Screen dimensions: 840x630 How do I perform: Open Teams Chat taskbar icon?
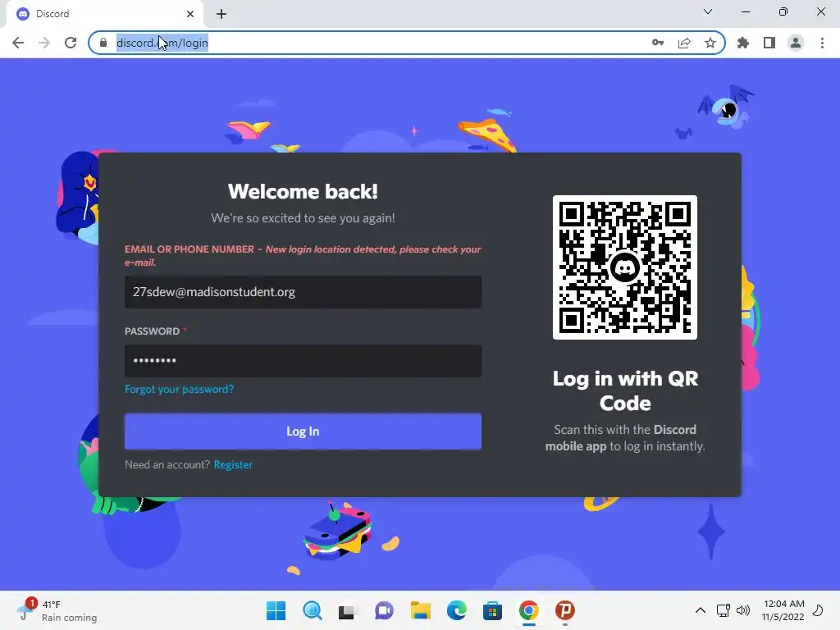(384, 610)
